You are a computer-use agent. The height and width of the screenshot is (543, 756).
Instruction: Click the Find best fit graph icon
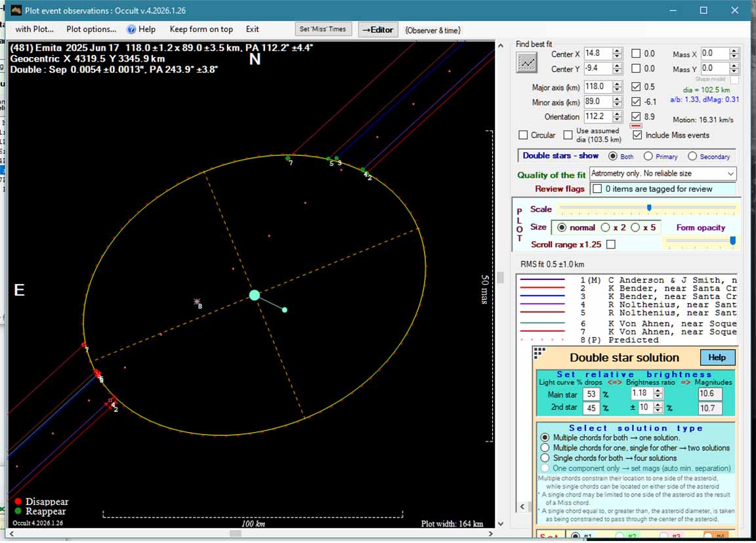tap(526, 62)
